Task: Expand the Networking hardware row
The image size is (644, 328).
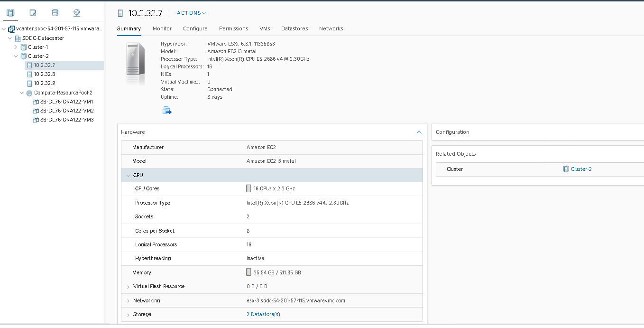Action: click(128, 301)
